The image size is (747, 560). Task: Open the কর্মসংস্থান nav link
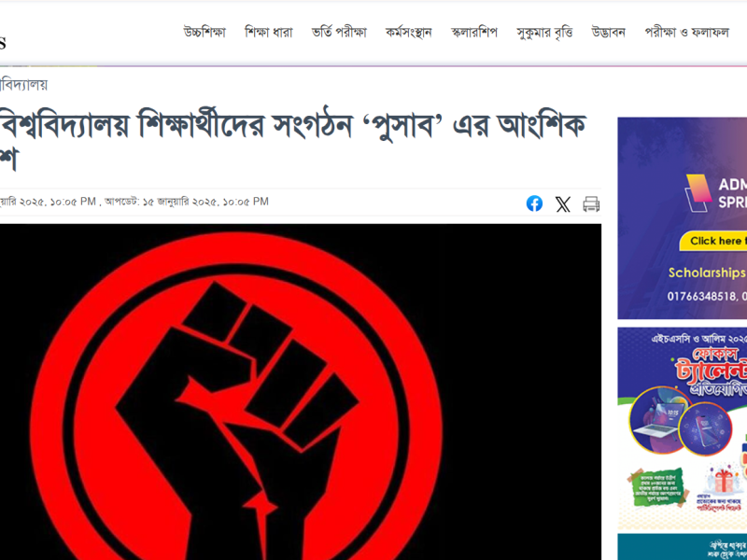tap(409, 33)
